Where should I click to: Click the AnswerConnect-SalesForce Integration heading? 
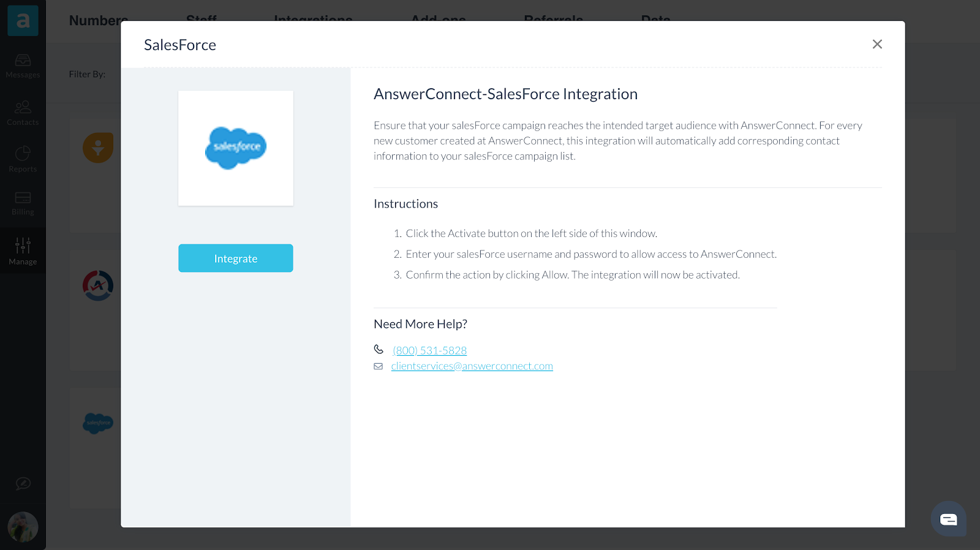[505, 94]
